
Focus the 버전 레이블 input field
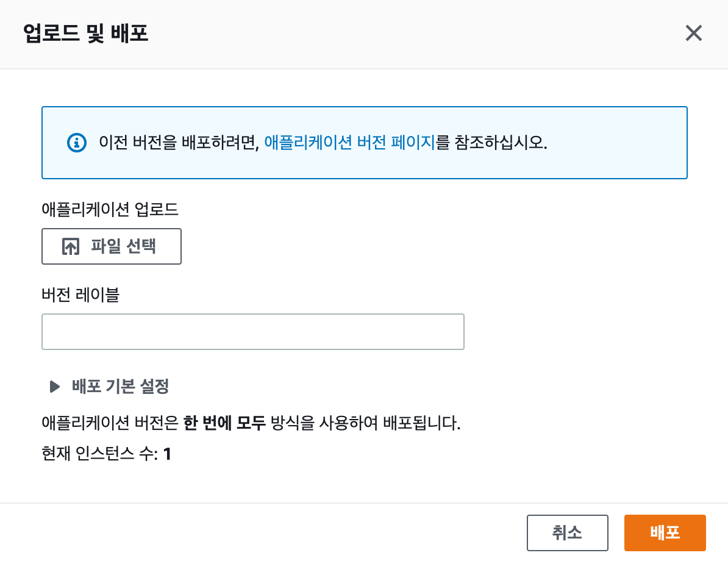click(x=252, y=332)
